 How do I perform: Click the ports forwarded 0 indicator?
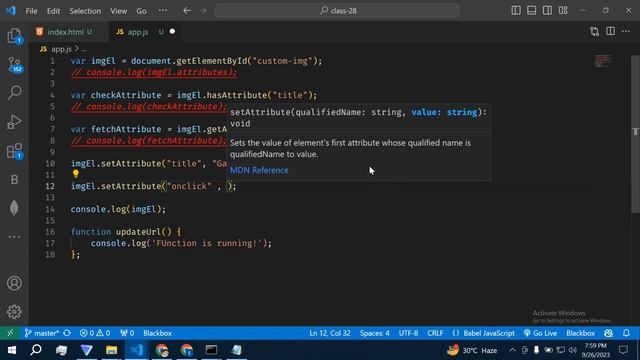(x=127, y=333)
